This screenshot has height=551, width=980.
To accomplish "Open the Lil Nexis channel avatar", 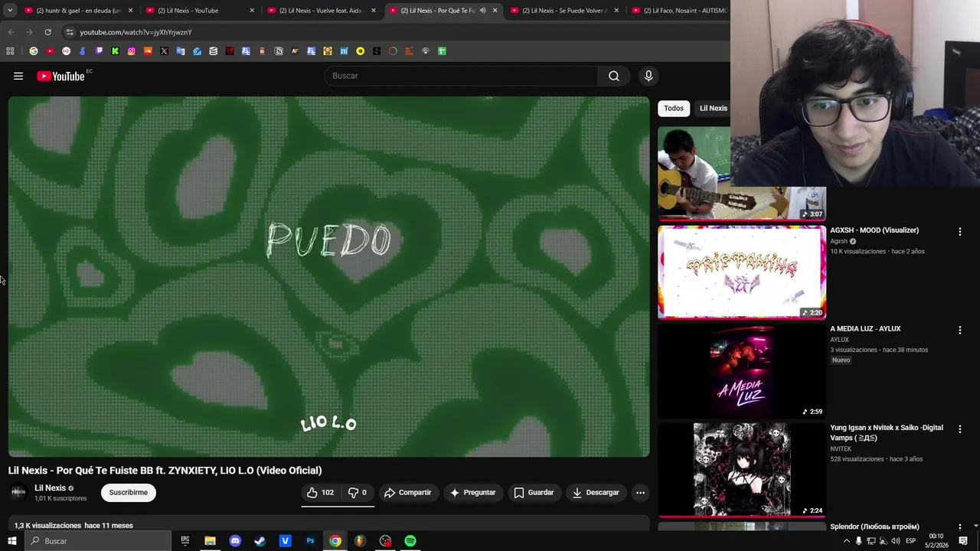I will click(18, 492).
